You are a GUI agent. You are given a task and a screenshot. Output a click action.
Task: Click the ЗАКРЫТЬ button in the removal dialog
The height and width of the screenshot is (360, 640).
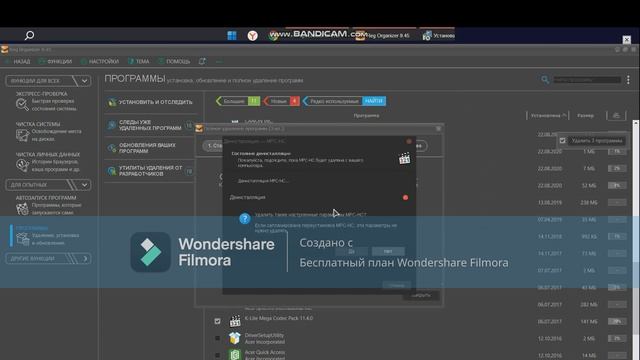[x=421, y=295]
